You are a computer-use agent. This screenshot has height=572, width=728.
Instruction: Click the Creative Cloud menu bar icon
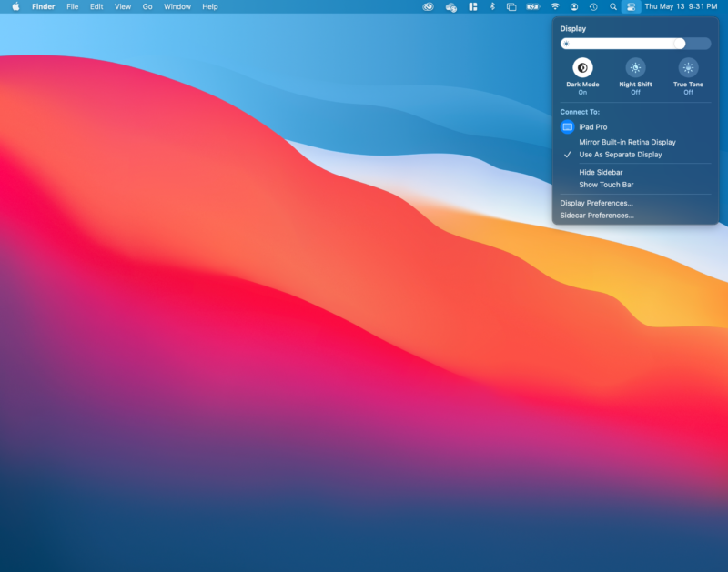(428, 6)
